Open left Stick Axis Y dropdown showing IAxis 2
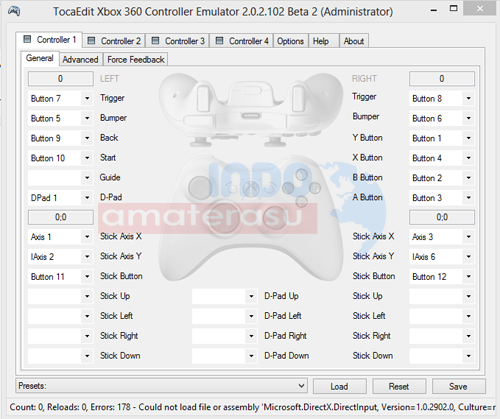500x419 pixels. (x=60, y=257)
